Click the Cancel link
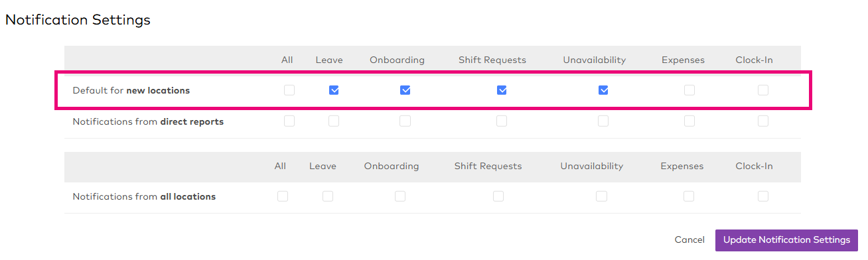This screenshot has height=260, width=868. 689,240
